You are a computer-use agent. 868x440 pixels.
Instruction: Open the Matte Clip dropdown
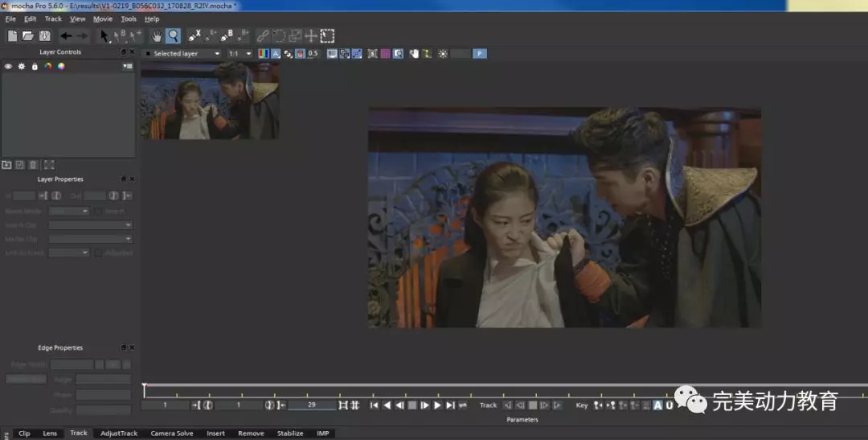pos(90,239)
